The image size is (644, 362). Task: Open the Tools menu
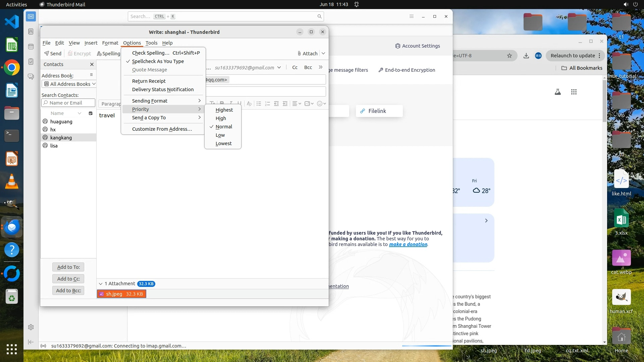[x=151, y=43]
